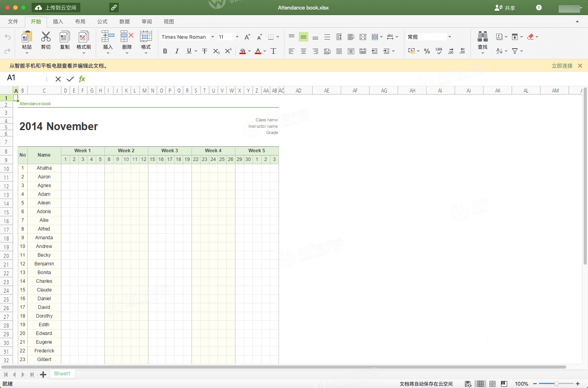Click the percent style icon
The image size is (588, 388).
pos(427,51)
